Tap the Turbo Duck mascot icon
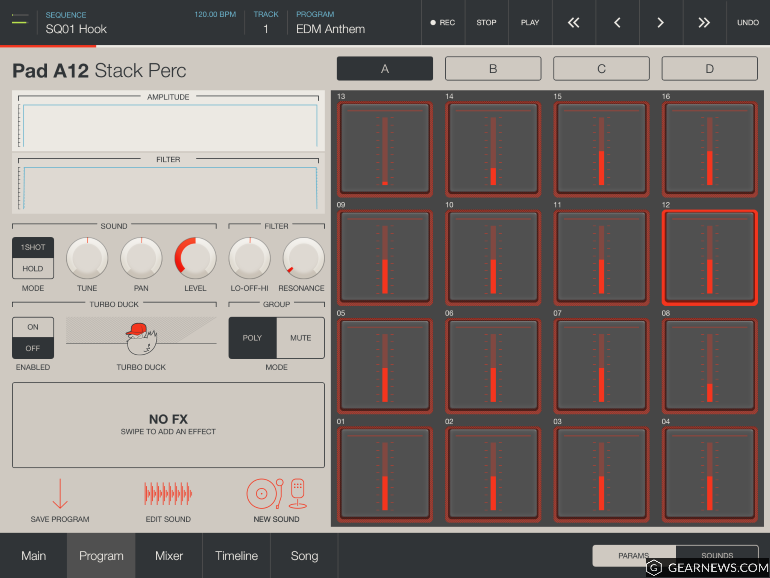770x578 pixels. [x=141, y=338]
